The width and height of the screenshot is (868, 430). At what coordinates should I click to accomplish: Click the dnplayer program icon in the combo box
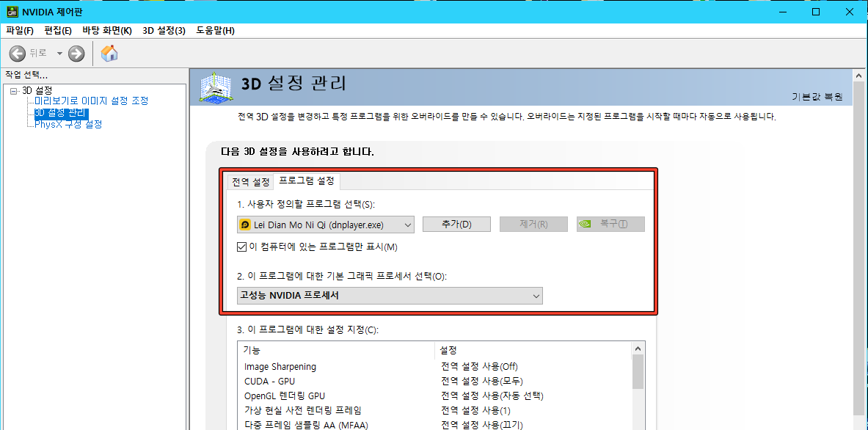click(x=245, y=224)
